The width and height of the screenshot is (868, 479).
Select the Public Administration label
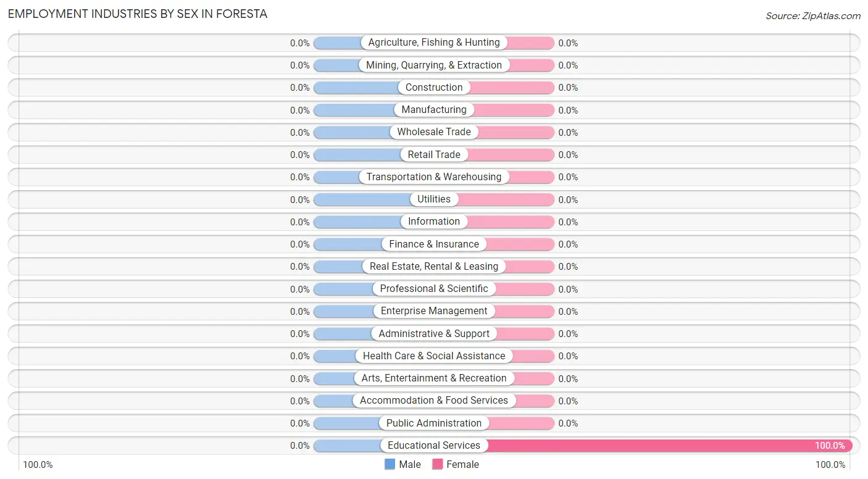pos(434,423)
